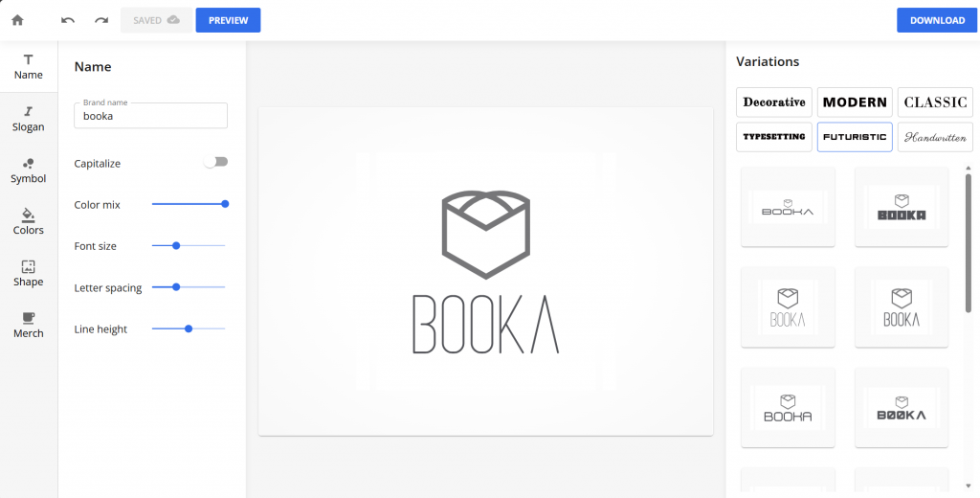
Task: Click the Brand name input field
Action: [x=150, y=116]
